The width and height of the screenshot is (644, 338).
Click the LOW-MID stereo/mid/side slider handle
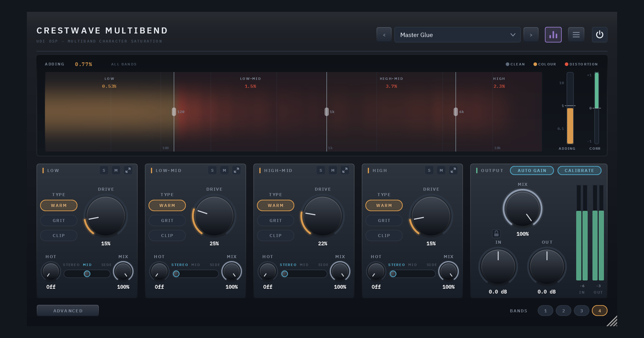176,274
